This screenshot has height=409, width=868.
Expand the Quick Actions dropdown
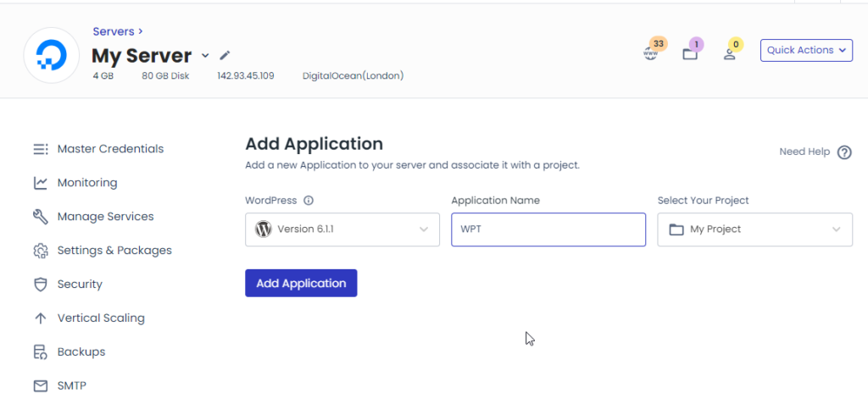point(806,50)
